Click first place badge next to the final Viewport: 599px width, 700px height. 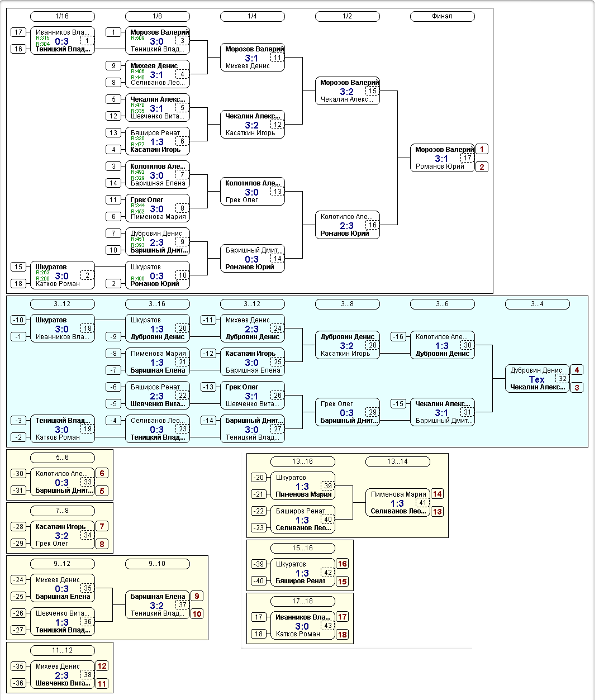click(x=482, y=149)
